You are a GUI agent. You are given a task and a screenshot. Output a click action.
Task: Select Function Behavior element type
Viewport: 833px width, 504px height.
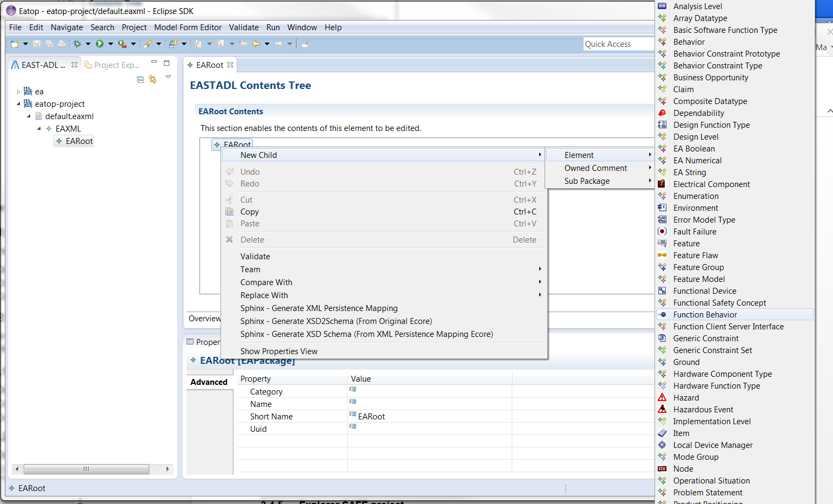coord(735,315)
